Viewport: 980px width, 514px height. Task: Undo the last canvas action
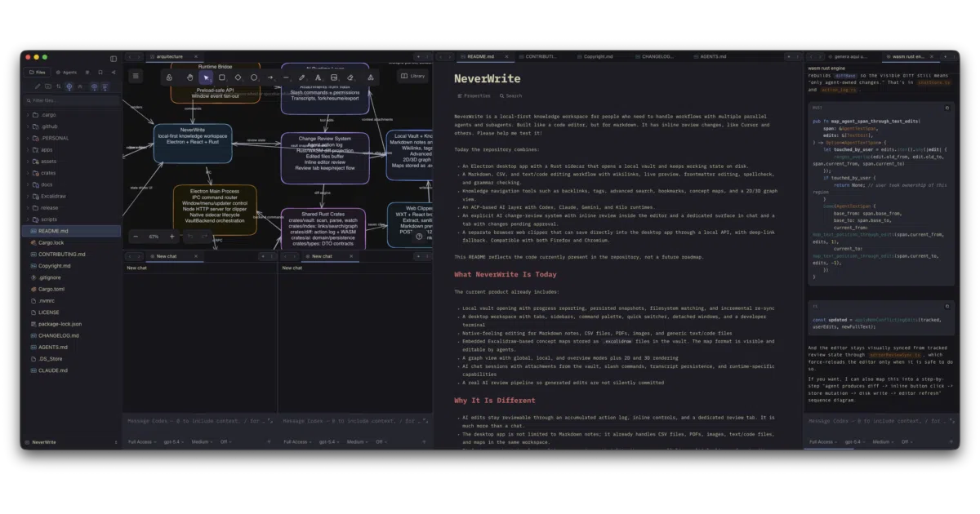189,237
